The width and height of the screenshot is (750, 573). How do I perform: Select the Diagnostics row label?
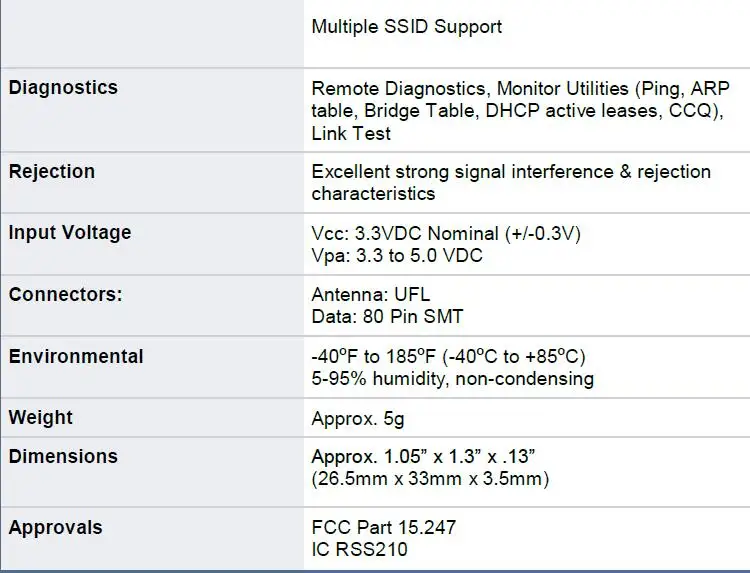(63, 88)
